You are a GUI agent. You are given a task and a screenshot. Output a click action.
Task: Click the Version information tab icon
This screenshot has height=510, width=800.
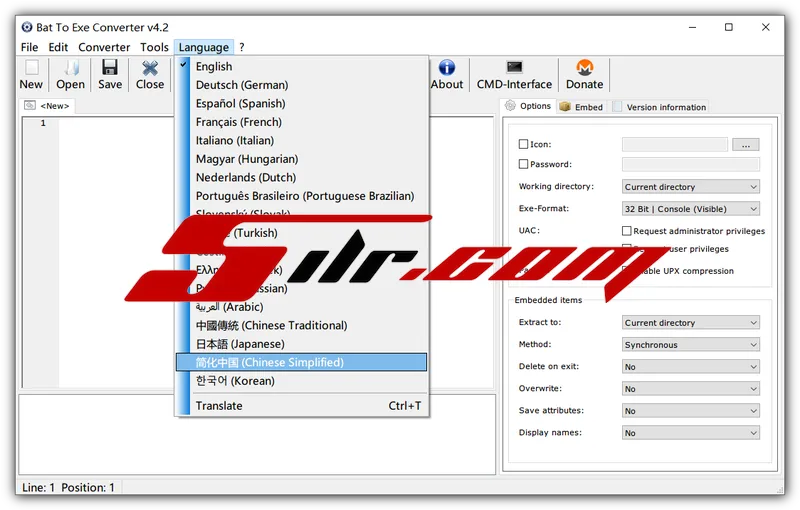pyautogui.click(x=617, y=107)
